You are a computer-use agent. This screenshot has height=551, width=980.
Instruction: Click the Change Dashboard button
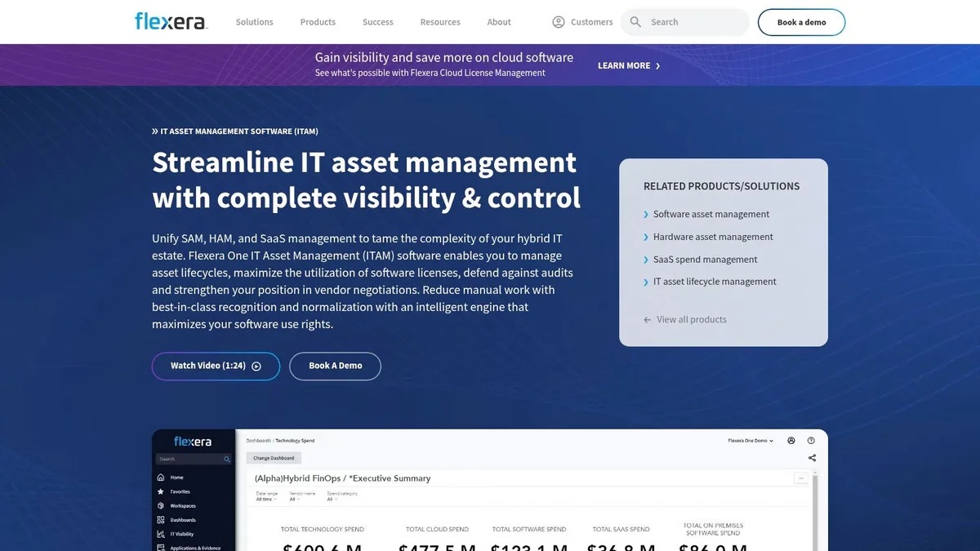[274, 458]
